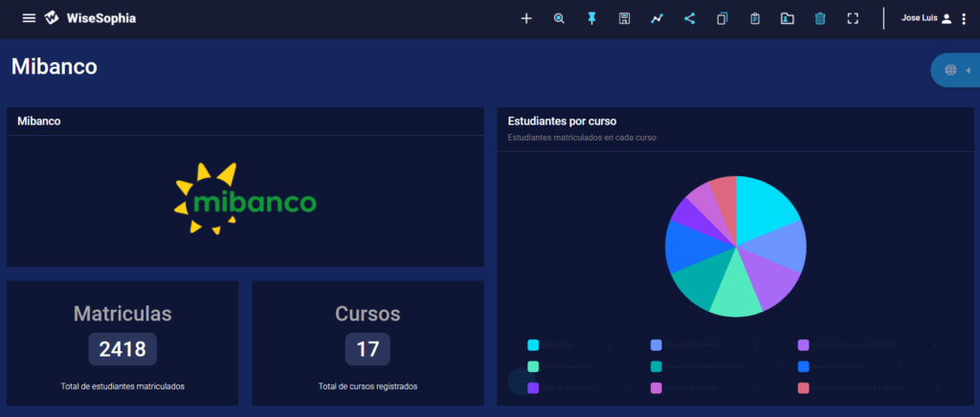980x417 pixels.
Task: Toggle the cyan Biblioteca legend swatch
Action: coord(533,345)
